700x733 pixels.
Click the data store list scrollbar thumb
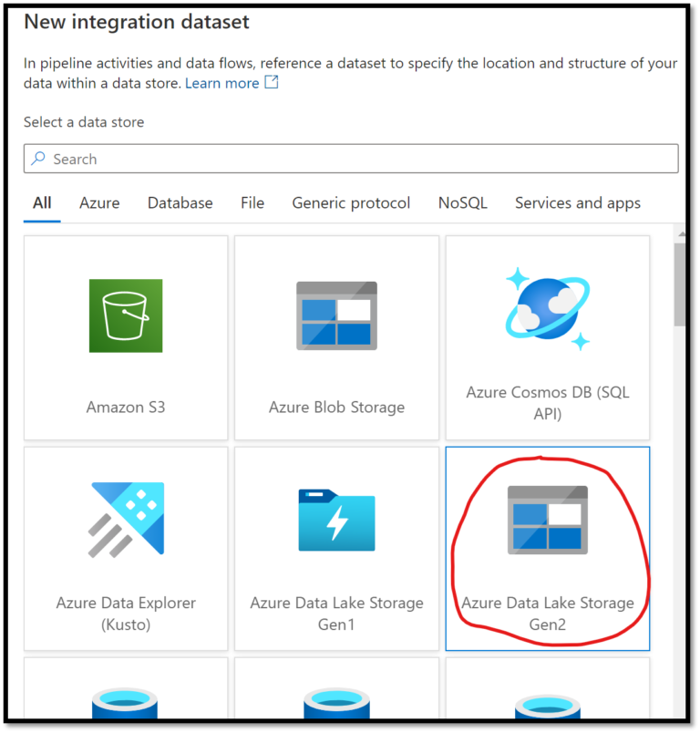pyautogui.click(x=680, y=284)
